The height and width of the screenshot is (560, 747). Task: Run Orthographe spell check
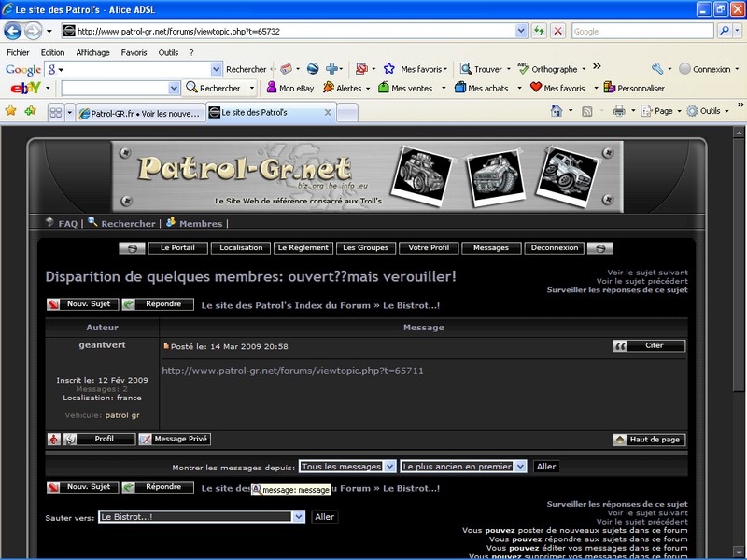[547, 69]
